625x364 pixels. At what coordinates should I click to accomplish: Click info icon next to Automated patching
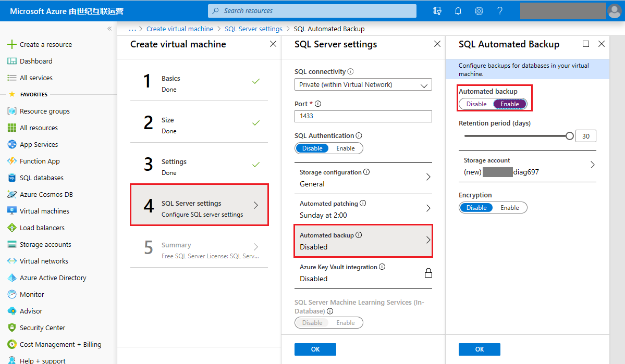point(363,204)
